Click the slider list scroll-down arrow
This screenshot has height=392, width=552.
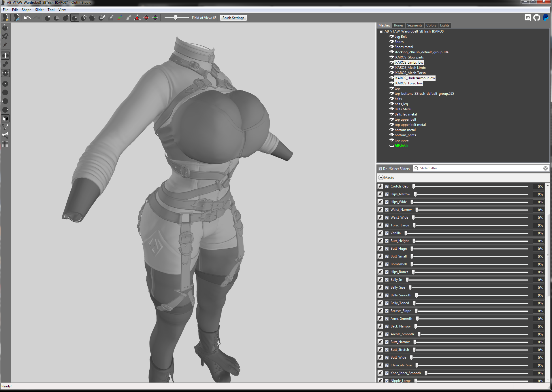point(548,380)
